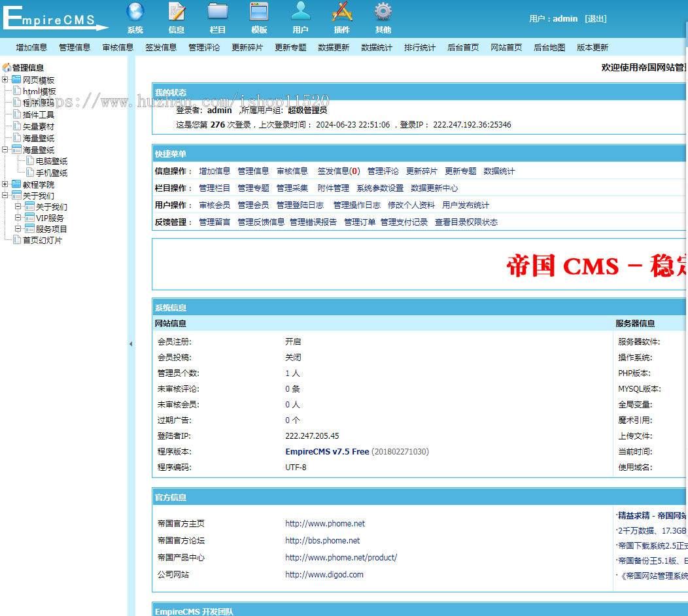This screenshot has height=616, width=688.
Task: Collapse the 服务项目 tree node
Action: click(18, 229)
